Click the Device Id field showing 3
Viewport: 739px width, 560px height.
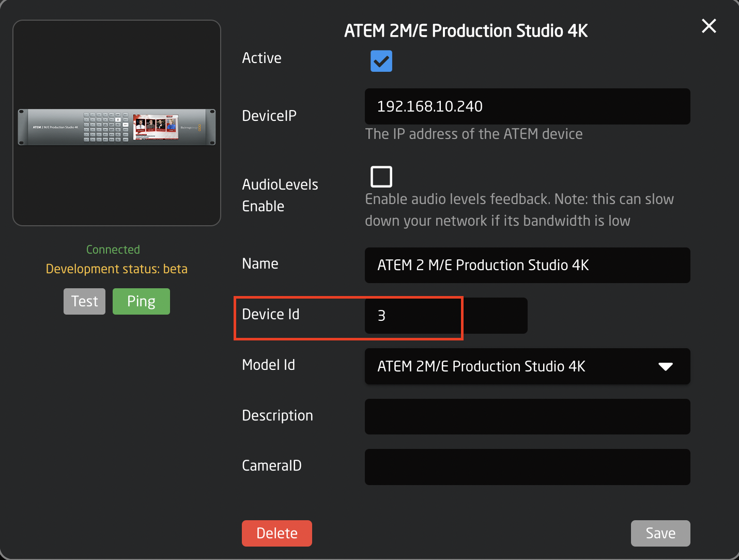click(x=446, y=316)
